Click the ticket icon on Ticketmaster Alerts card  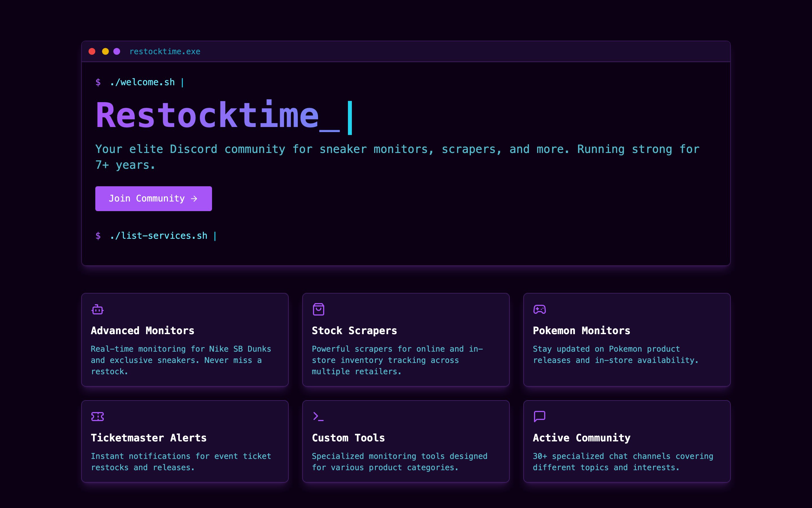tap(97, 417)
